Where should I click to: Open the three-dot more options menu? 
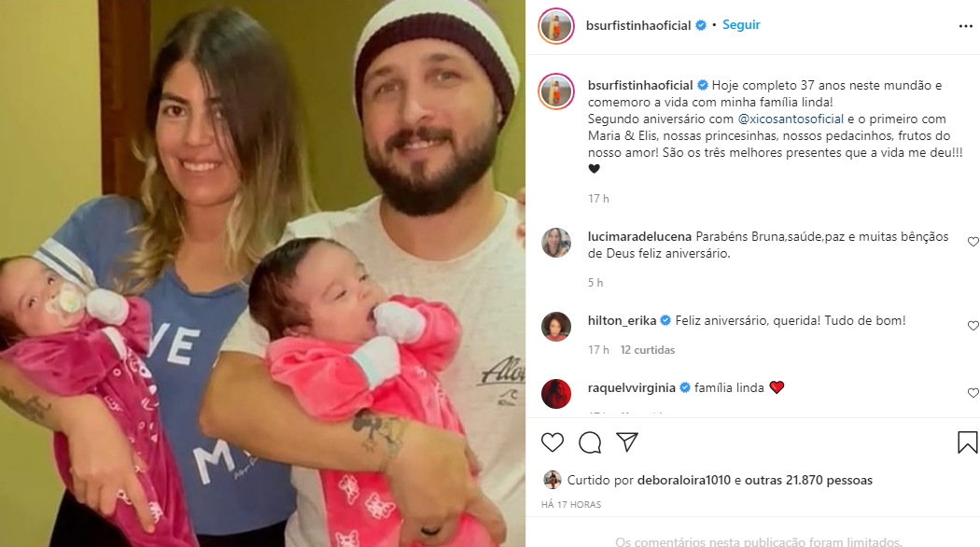tap(966, 26)
